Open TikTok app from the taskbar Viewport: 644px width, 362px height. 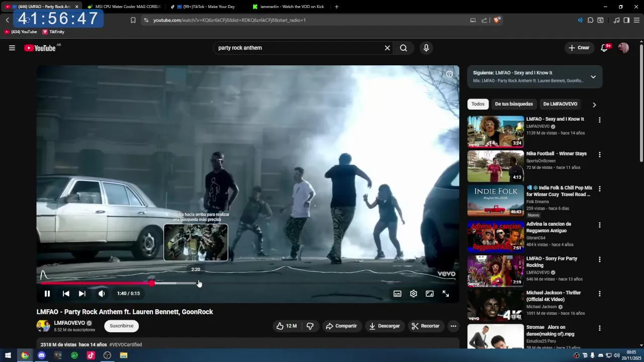91,355
